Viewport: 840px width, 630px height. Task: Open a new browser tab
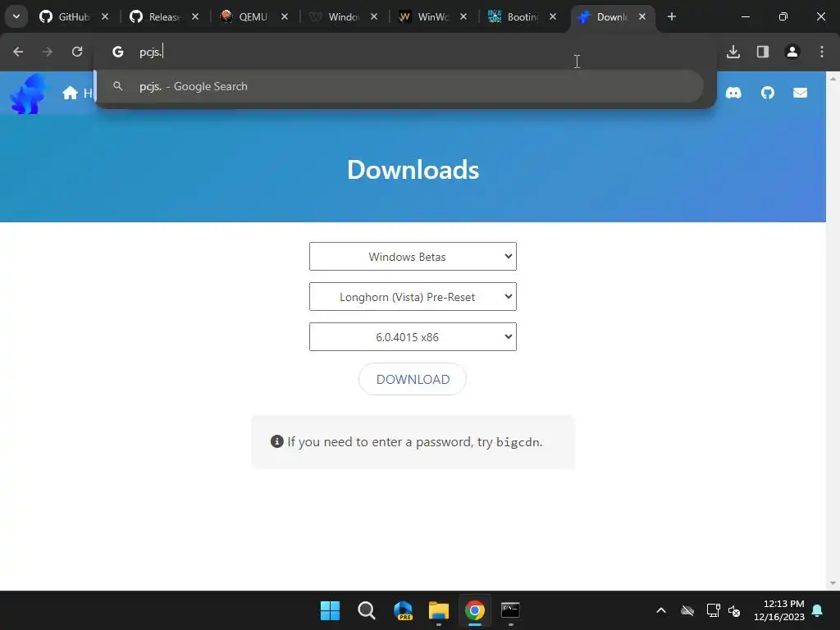pyautogui.click(x=671, y=16)
